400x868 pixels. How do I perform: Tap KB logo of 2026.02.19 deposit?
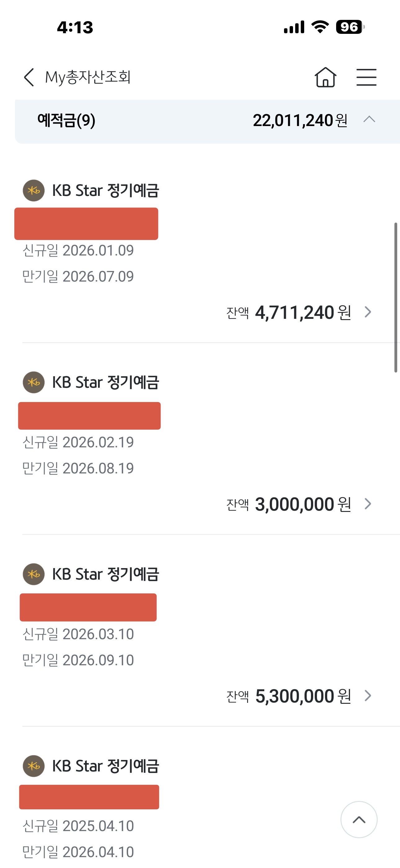coord(34,382)
